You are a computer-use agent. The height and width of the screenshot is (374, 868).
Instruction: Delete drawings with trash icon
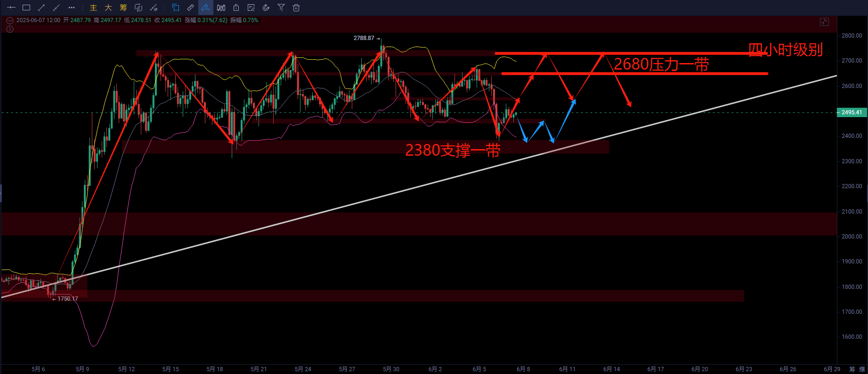(x=296, y=8)
